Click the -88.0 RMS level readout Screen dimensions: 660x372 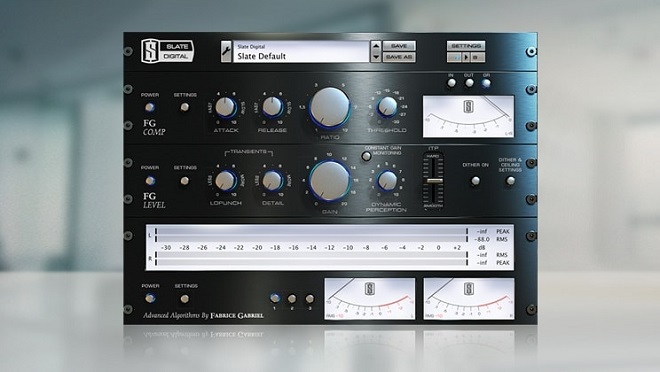click(482, 239)
